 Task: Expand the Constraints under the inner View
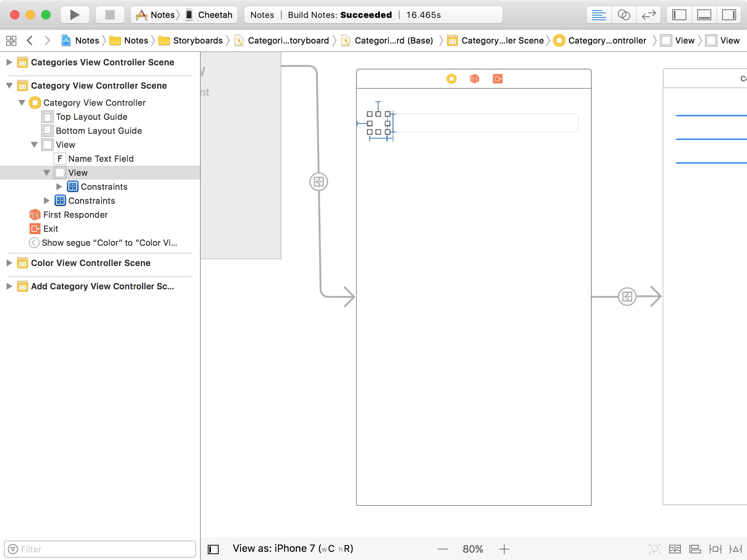pos(60,187)
